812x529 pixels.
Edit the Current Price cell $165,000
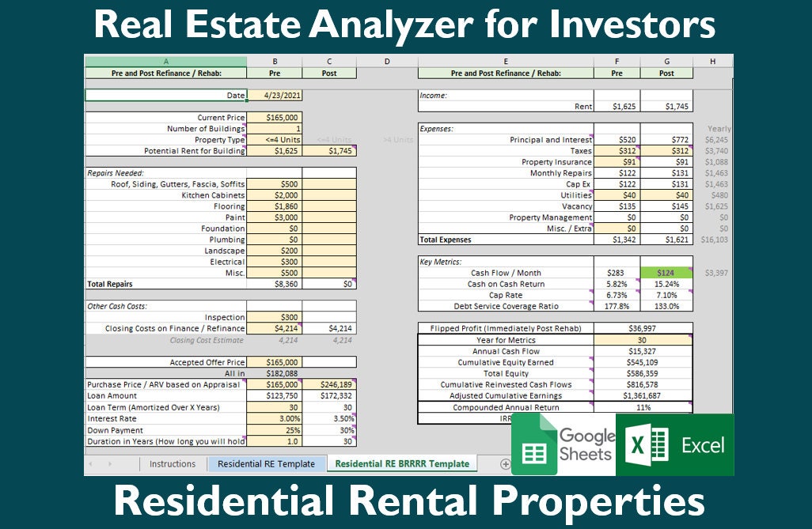tap(275, 118)
